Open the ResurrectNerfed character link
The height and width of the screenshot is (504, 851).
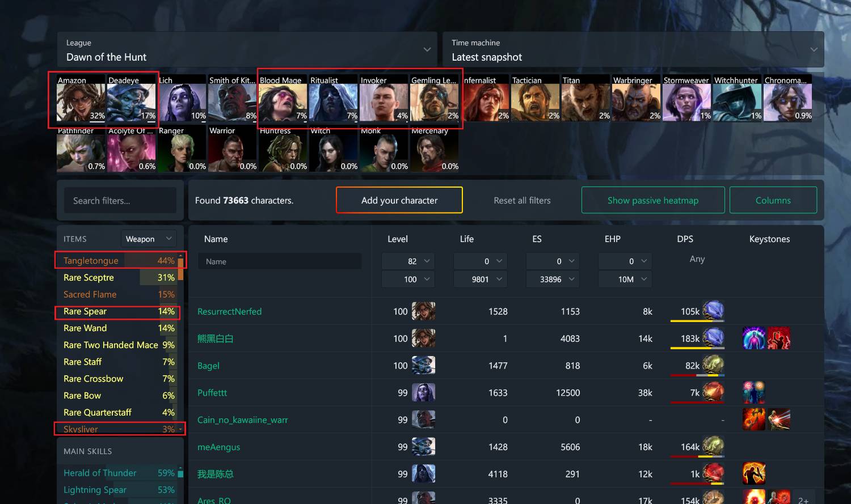229,311
